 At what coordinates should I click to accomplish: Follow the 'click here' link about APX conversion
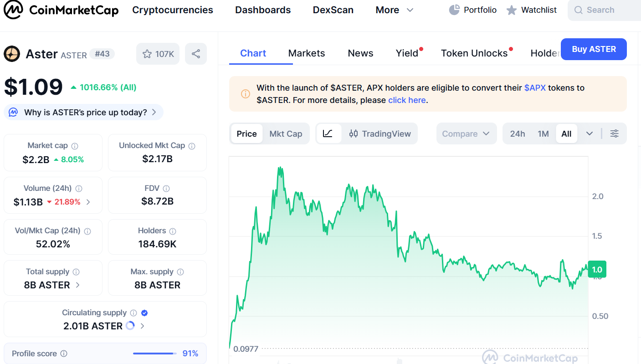(407, 100)
